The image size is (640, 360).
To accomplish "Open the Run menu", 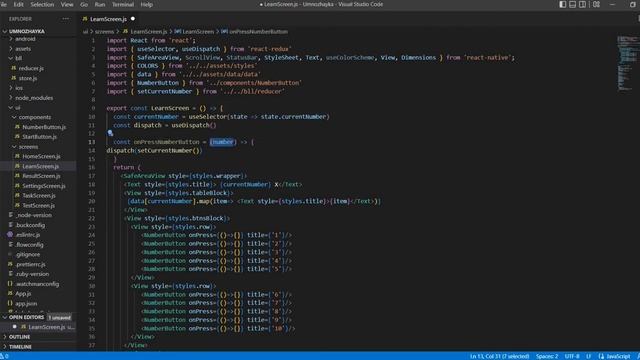I will [x=100, y=4].
